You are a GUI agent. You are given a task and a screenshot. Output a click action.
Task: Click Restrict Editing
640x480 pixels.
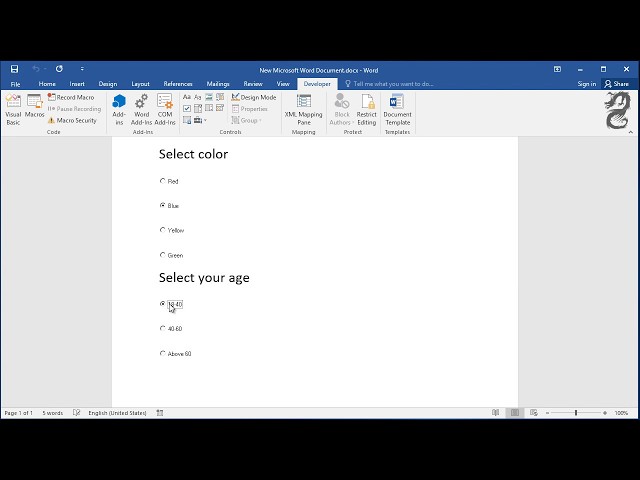(x=367, y=109)
